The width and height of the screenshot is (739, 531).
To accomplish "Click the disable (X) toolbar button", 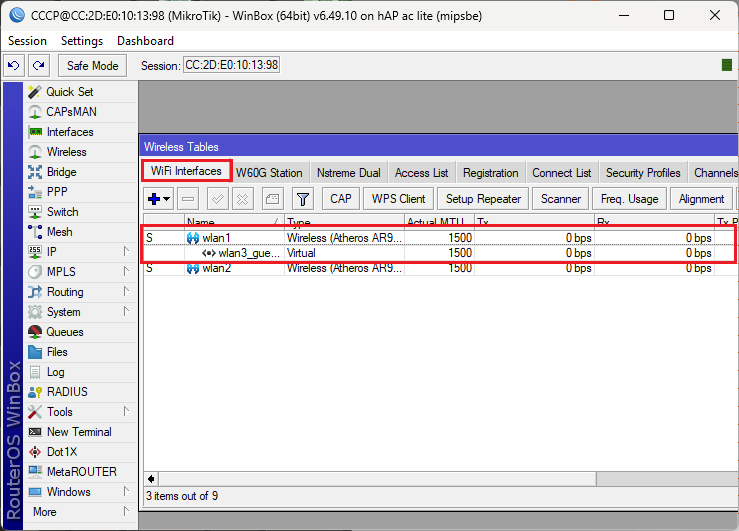I will 243,199.
